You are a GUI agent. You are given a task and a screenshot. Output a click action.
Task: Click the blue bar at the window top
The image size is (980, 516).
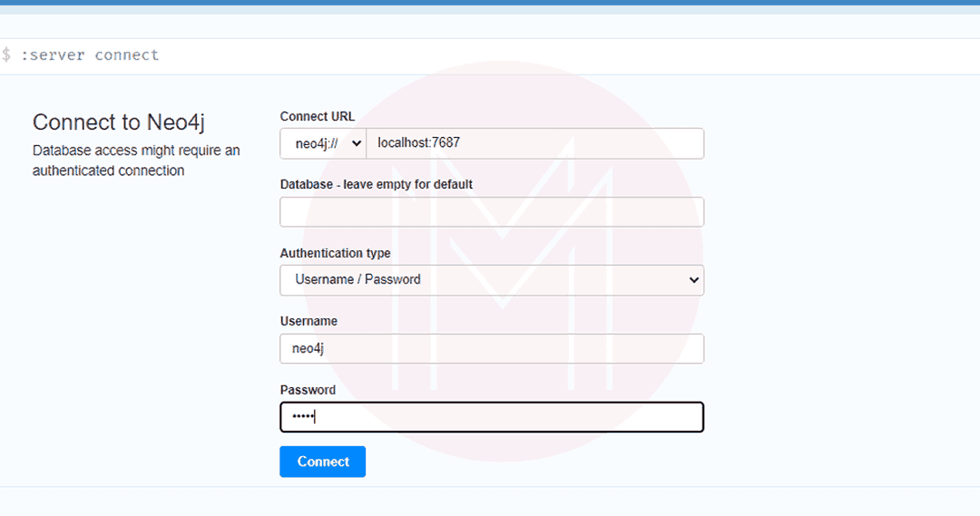[490, 3]
